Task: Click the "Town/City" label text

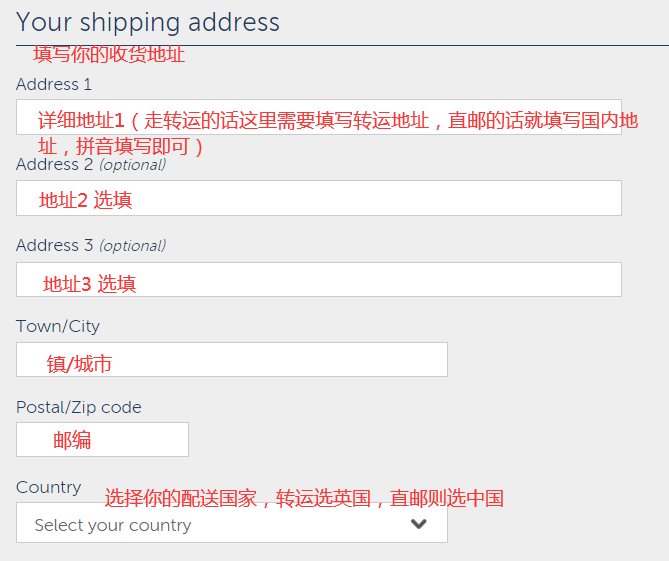Action: (58, 326)
